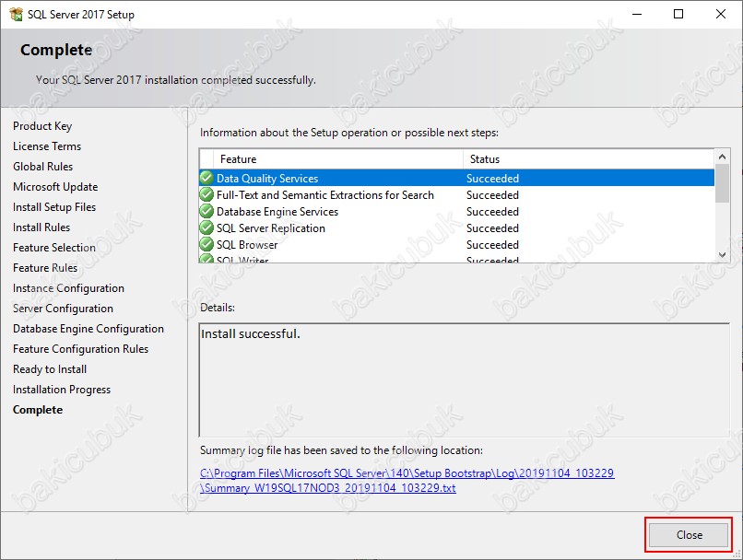Select the Full-Text and Semantic Extractions for Search row
Image resolution: width=743 pixels, height=560 pixels.
coord(457,194)
